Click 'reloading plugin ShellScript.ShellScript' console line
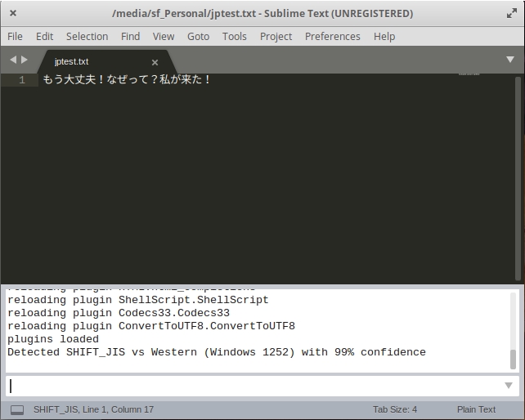Screen dimensions: 525x420 [138, 300]
